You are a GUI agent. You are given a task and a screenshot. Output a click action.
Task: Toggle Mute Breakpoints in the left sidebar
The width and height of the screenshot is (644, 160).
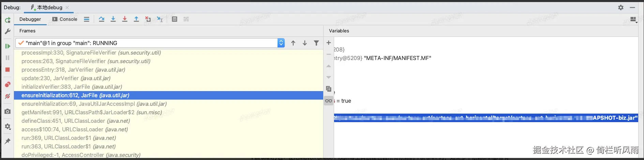tap(8, 96)
